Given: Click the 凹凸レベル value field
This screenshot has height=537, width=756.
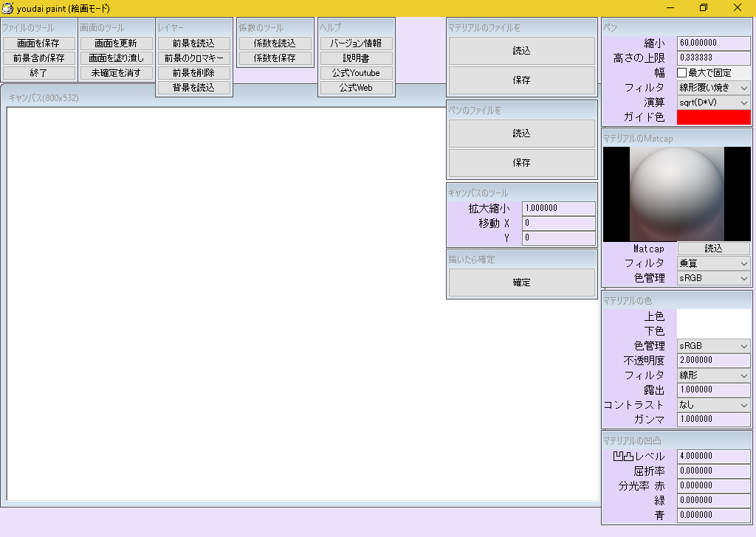Looking at the screenshot, I should pyautogui.click(x=713, y=456).
